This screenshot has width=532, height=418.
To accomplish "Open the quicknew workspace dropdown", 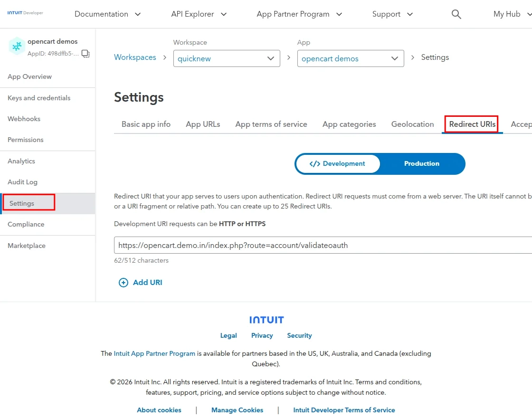I will 227,59.
